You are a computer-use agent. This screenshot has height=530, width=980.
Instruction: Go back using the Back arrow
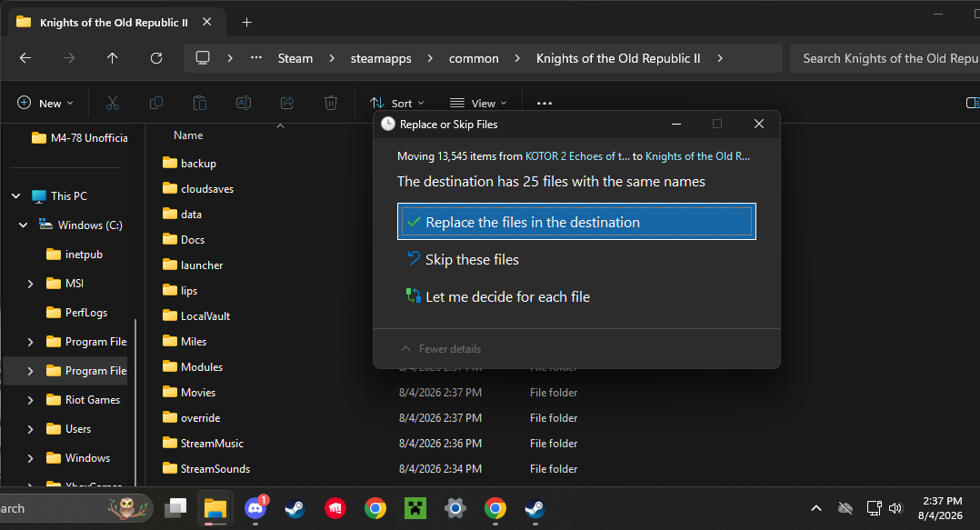pos(25,58)
